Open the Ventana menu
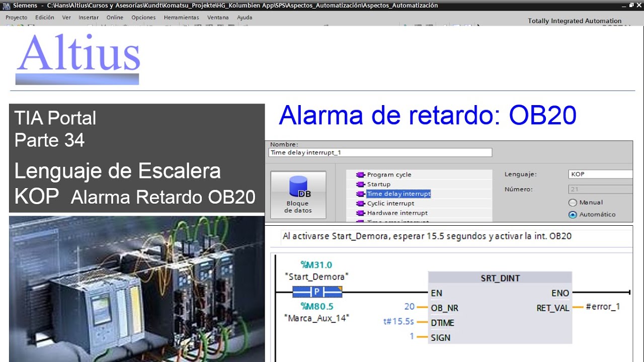 [x=218, y=17]
